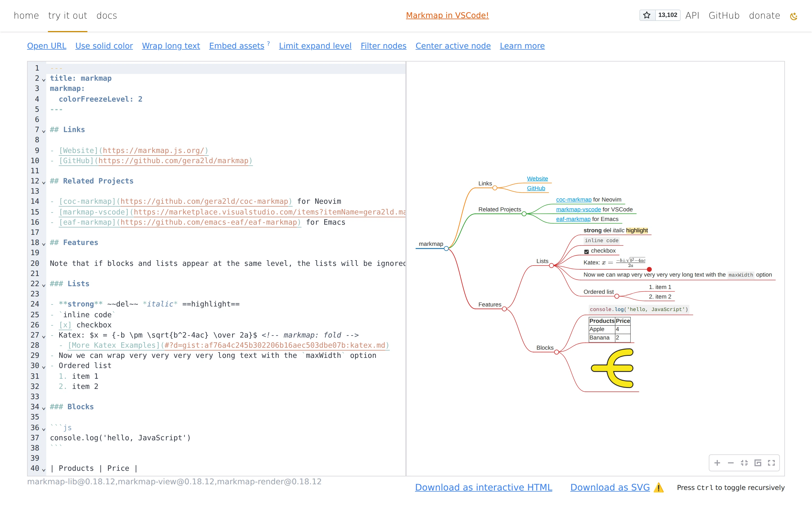Click Download as interactive HTML

tap(484, 487)
